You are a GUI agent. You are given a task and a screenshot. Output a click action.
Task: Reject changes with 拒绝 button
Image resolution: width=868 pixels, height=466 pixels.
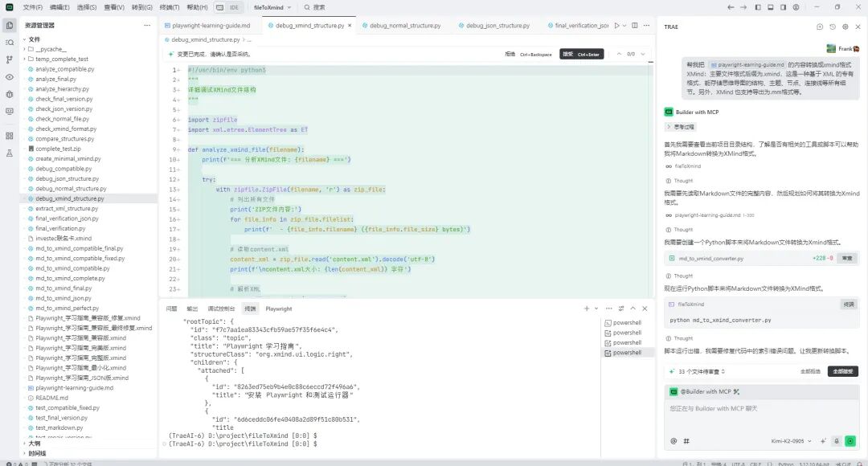coord(528,55)
